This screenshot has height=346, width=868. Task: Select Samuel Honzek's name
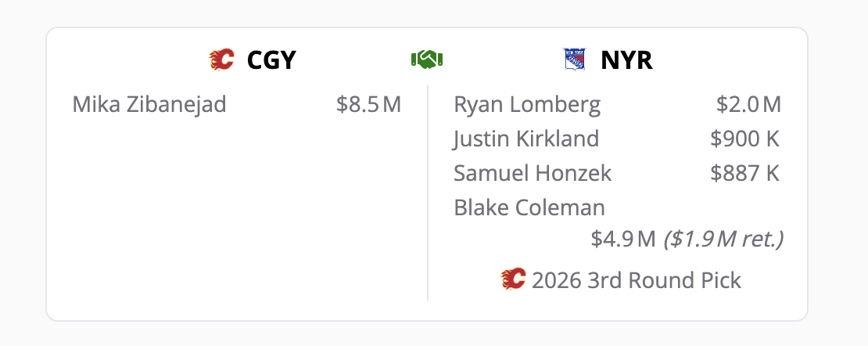[533, 173]
